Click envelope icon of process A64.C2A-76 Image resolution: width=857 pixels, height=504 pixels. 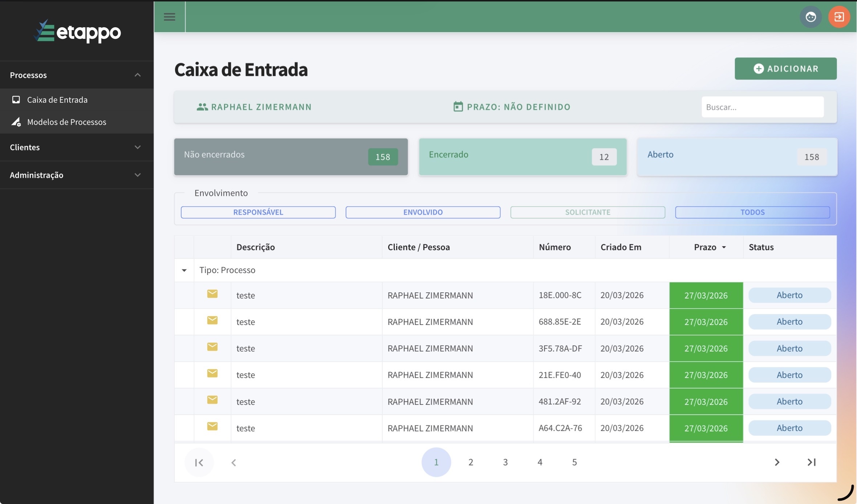212,426
